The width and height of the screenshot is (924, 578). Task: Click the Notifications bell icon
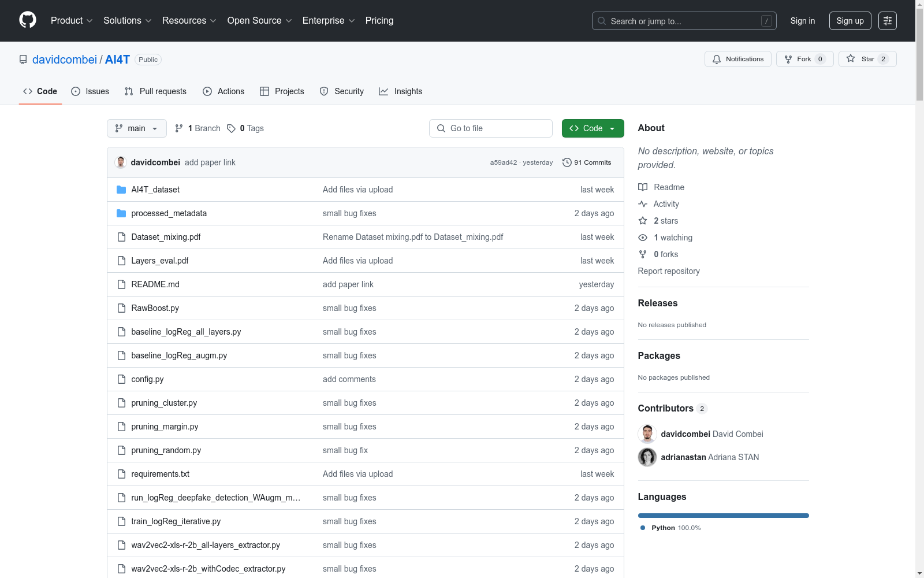(717, 59)
